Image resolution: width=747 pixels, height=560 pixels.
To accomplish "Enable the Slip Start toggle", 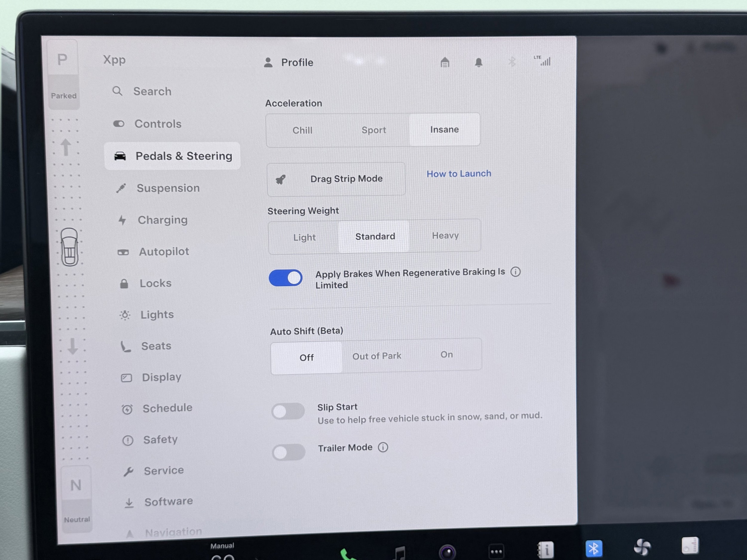I will 288,411.
